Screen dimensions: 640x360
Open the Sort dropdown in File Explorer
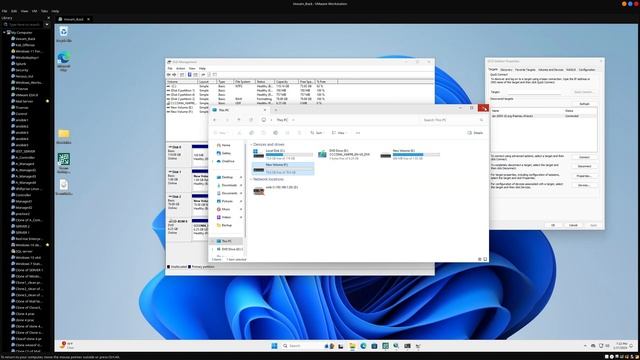(x=316, y=133)
